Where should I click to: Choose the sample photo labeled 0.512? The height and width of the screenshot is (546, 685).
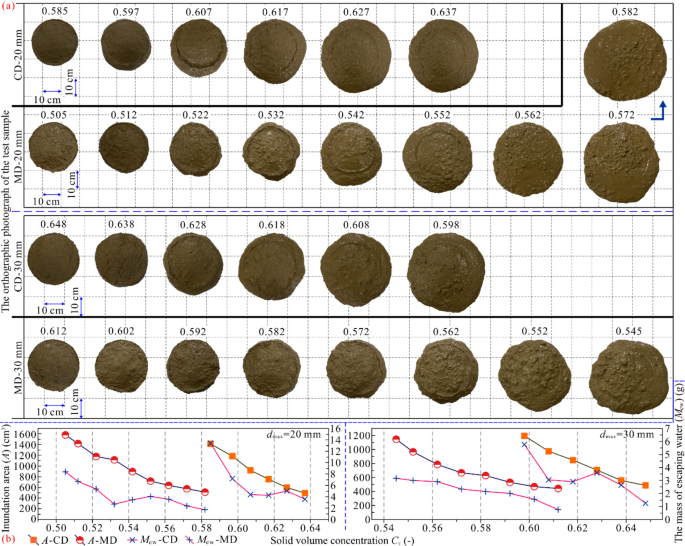[124, 148]
